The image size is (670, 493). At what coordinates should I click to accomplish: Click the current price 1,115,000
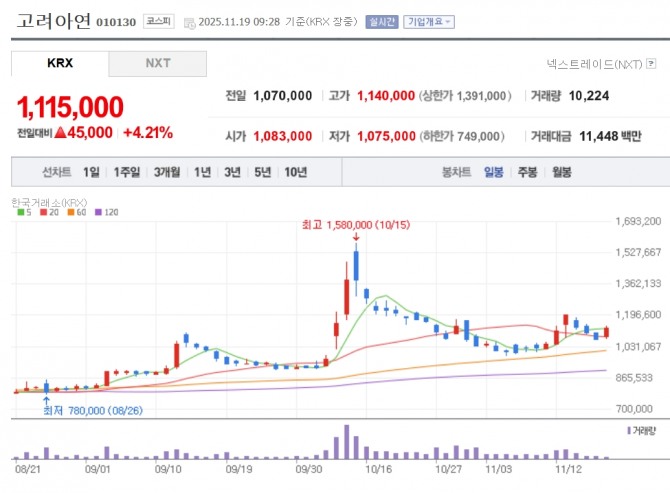pos(70,107)
